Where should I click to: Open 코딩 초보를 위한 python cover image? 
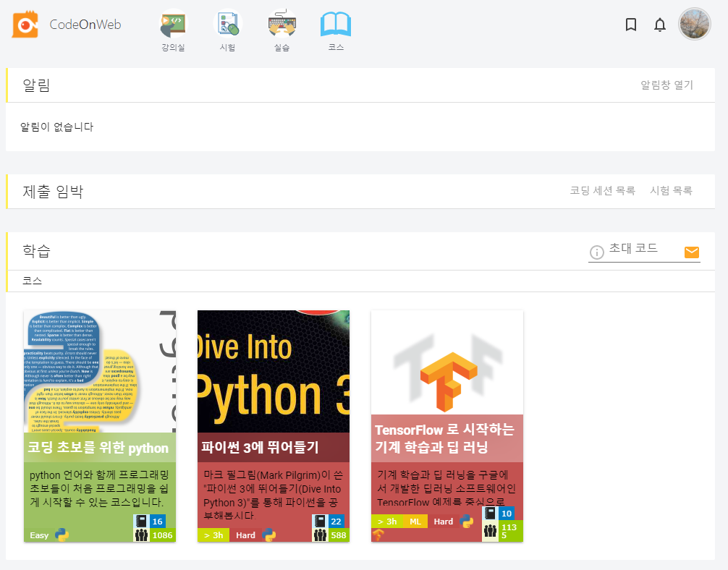[x=100, y=372]
